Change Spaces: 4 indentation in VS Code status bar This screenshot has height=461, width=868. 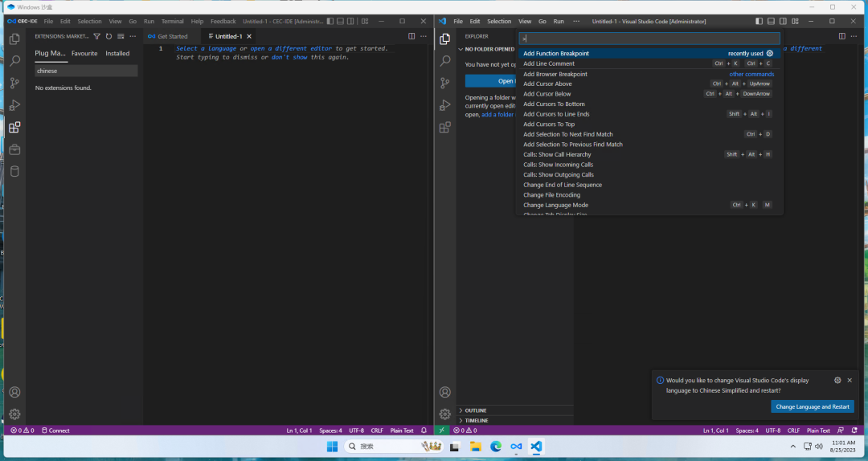pyautogui.click(x=747, y=430)
